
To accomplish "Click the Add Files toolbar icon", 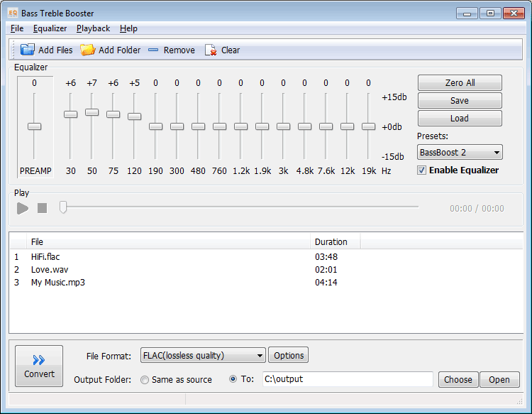I will (x=28, y=50).
